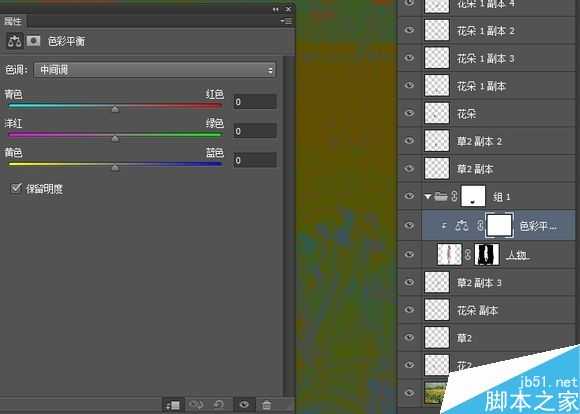Viewport: 580px width, 414px height.
Task: Click the 人物 layer mask thumbnail
Action: click(487, 254)
